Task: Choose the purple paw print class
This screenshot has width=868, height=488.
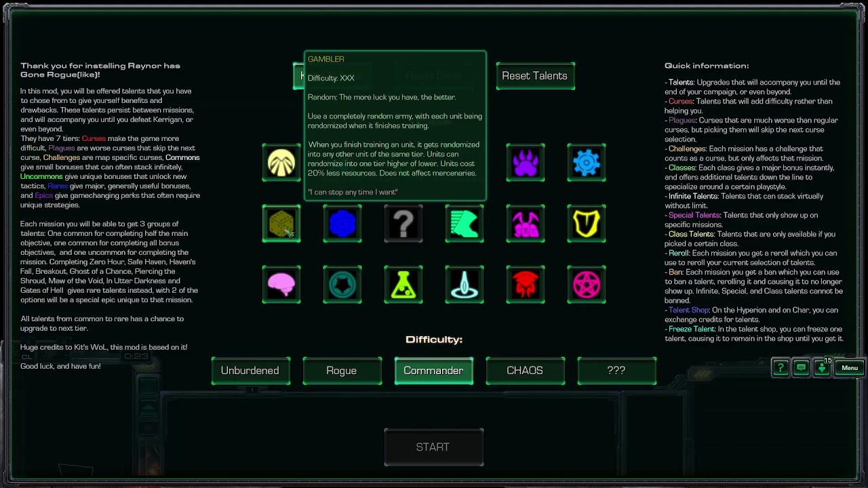Action: point(526,163)
